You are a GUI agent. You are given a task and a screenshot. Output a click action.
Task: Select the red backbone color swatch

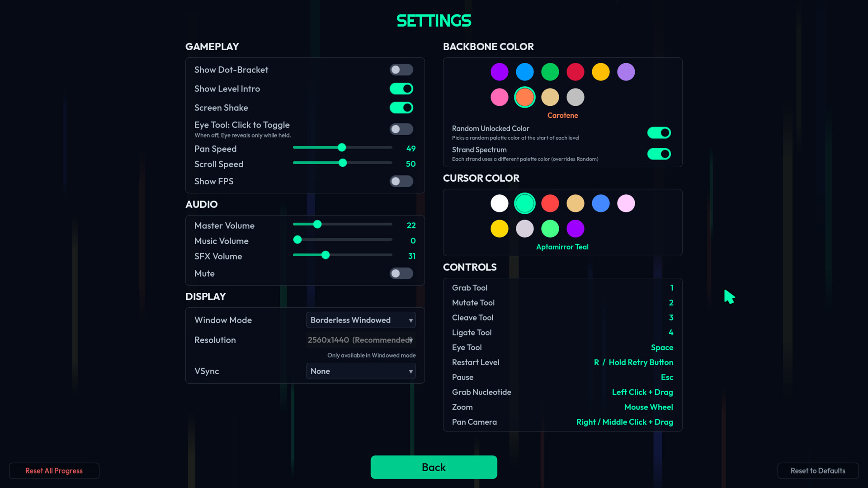pos(576,72)
